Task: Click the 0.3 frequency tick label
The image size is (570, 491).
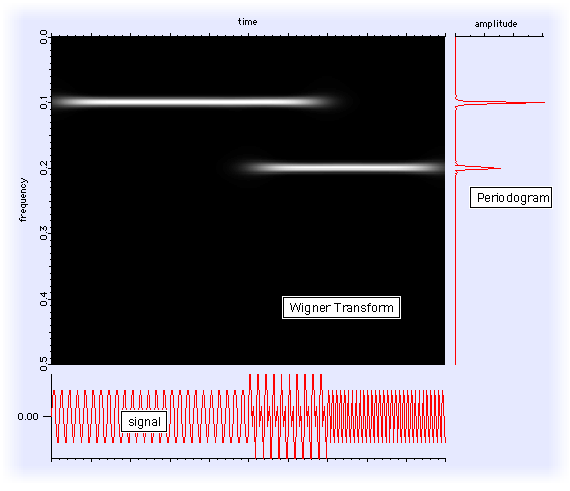Action: (44, 233)
